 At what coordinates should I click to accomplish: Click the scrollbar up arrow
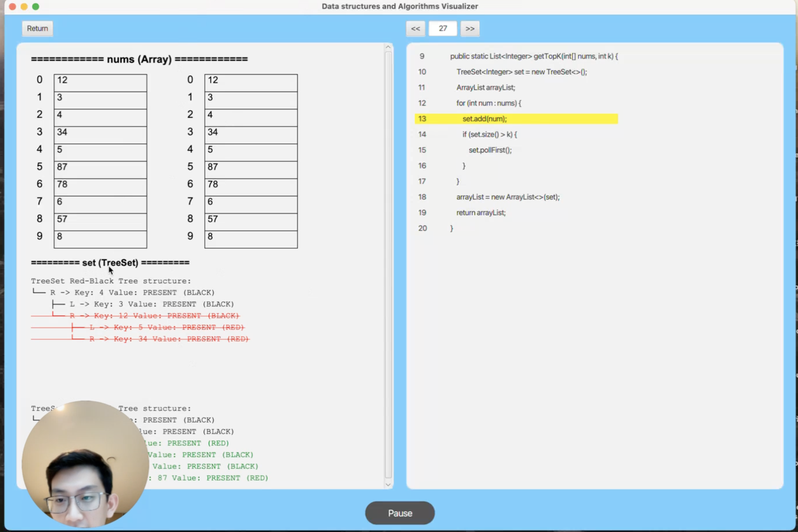[x=388, y=46]
